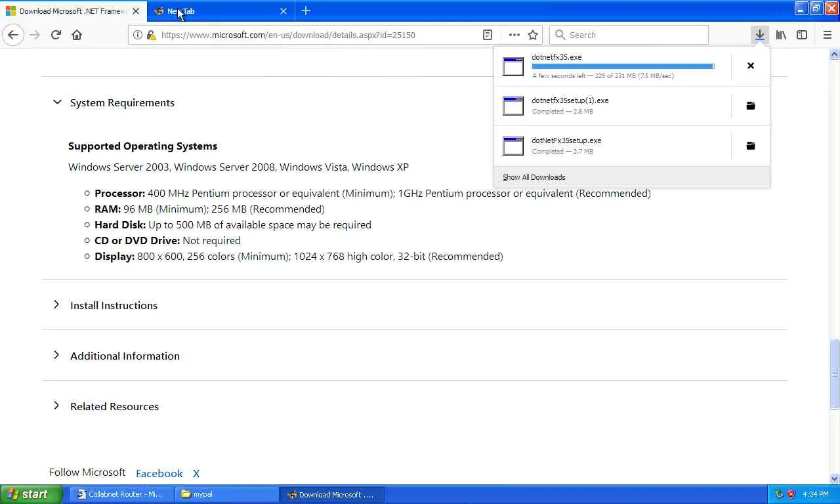Viewport: 840px width, 504px height.
Task: Click the Follow Microsoft label
Action: (x=87, y=472)
